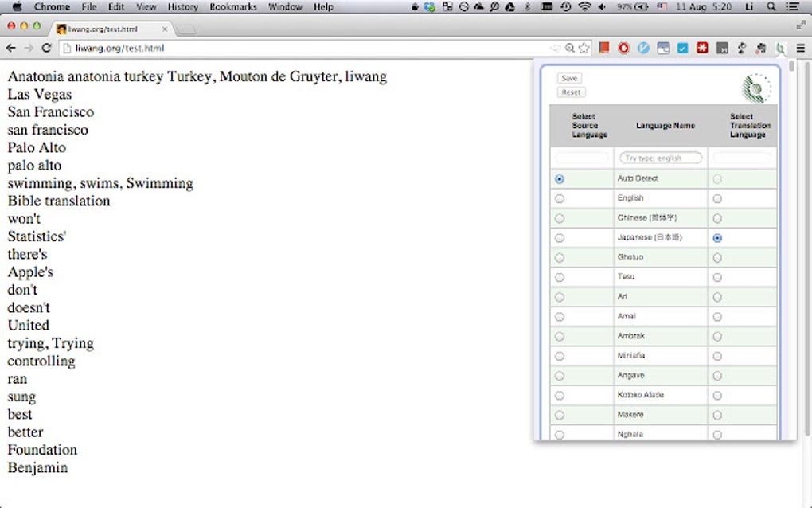Open the Edit menu
The height and width of the screenshot is (508, 812).
[116, 6]
